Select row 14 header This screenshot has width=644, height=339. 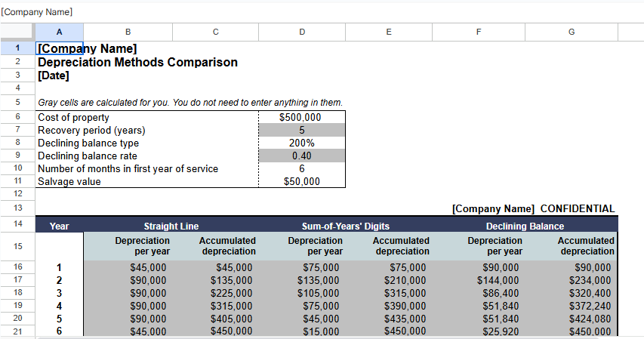[17, 224]
